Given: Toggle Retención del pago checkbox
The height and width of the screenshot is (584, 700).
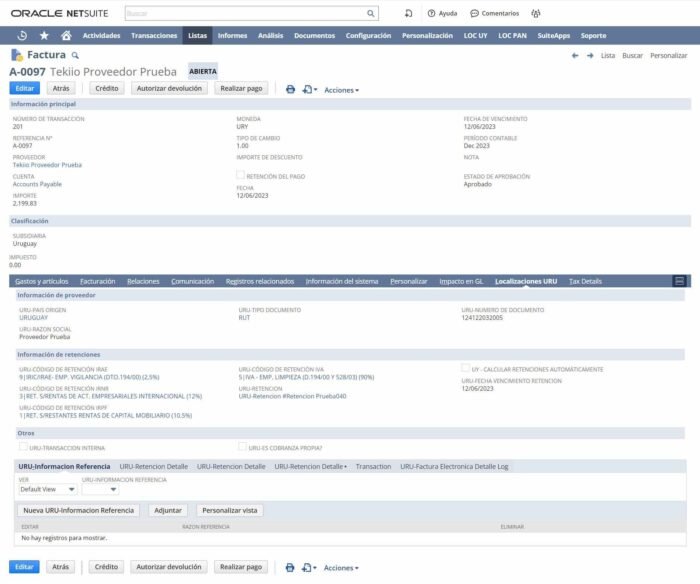Looking at the screenshot, I should pos(240,175).
